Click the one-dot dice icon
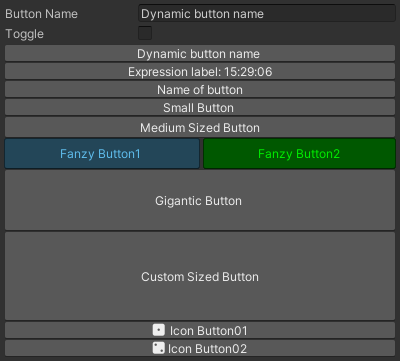 pyautogui.click(x=159, y=330)
